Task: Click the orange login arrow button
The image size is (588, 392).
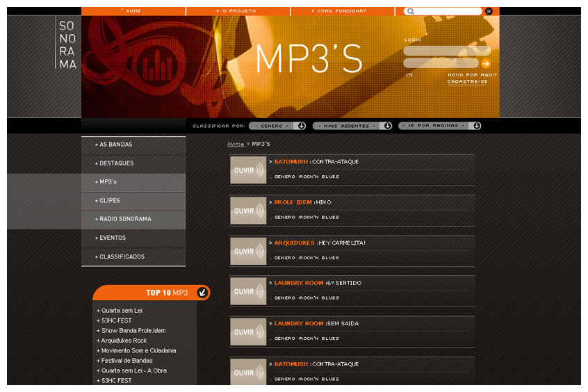Action: click(486, 63)
